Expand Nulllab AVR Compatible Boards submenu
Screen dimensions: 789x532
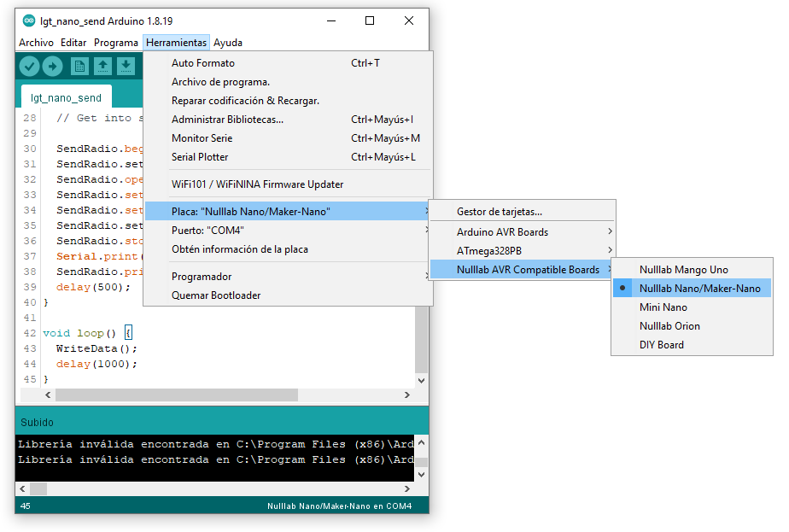coord(523,270)
